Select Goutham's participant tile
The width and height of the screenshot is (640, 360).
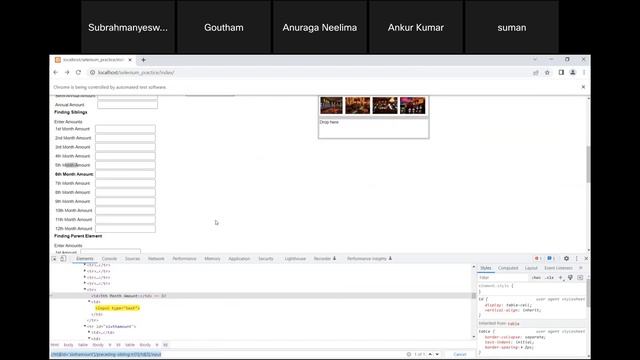tap(224, 27)
